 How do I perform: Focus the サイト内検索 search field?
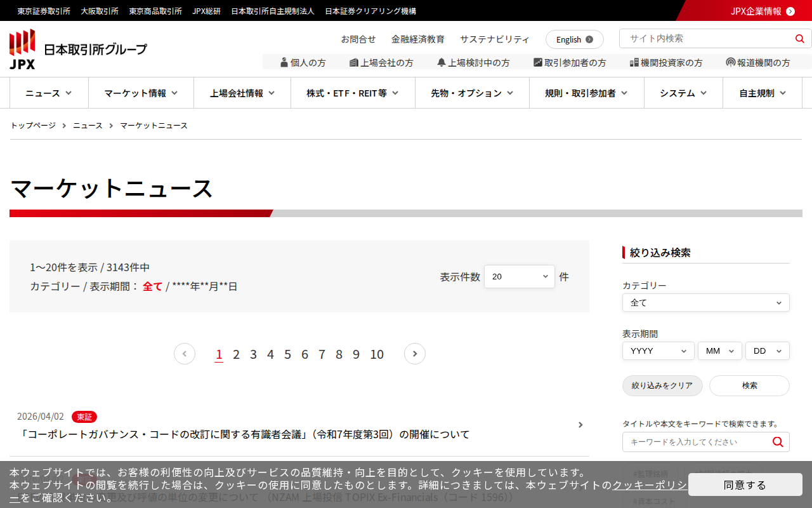(705, 39)
